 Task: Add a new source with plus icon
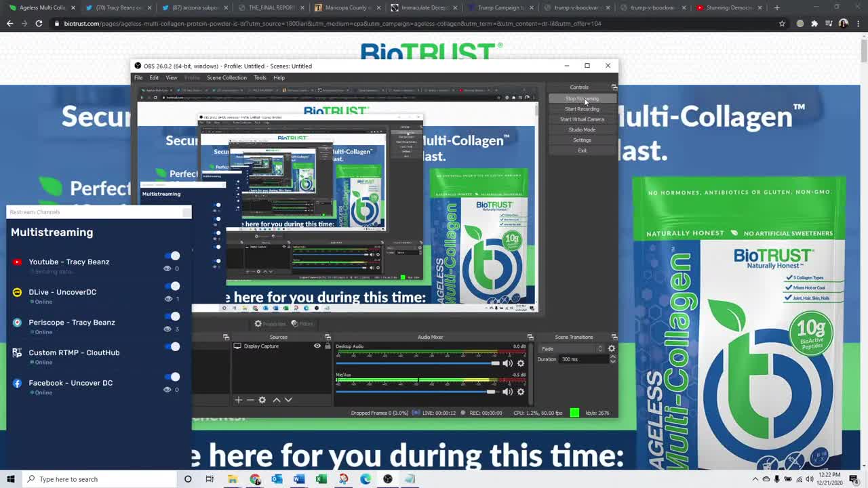pyautogui.click(x=238, y=400)
